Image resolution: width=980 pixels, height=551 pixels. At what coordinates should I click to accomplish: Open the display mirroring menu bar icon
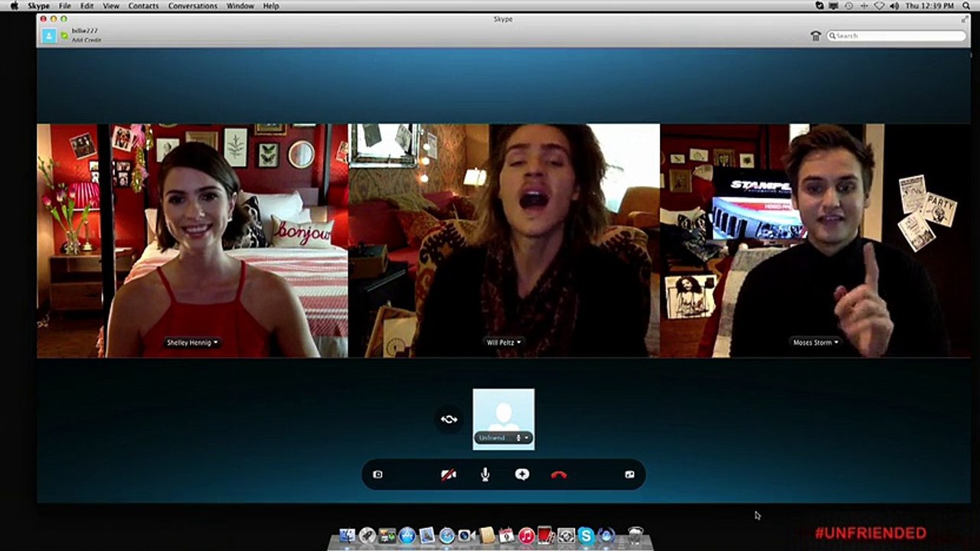tap(833, 6)
